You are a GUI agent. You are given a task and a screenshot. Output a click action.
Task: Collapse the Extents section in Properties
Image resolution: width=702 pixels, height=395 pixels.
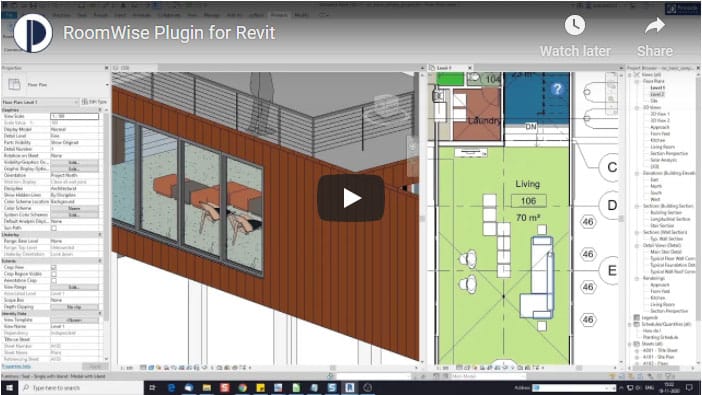[99, 261]
